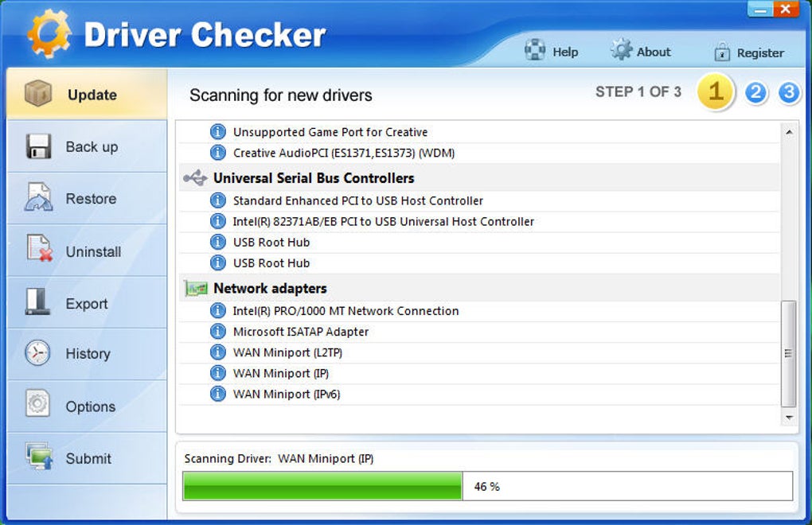This screenshot has width=812, height=525.
Task: Click the STEP 1 OF 3 label
Action: [x=638, y=92]
